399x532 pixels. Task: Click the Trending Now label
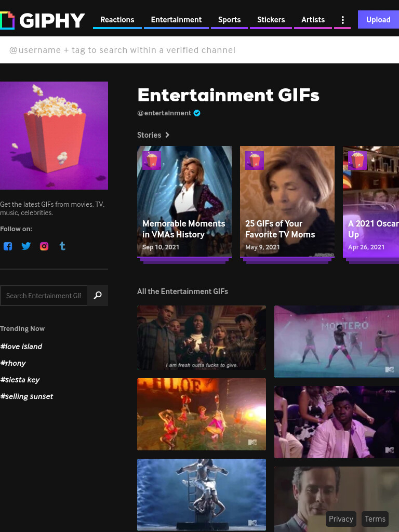22,329
